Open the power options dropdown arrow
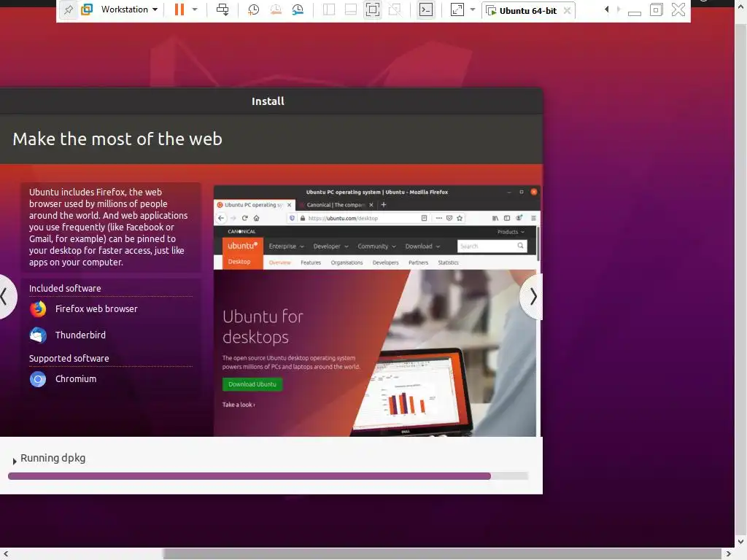 194,9
